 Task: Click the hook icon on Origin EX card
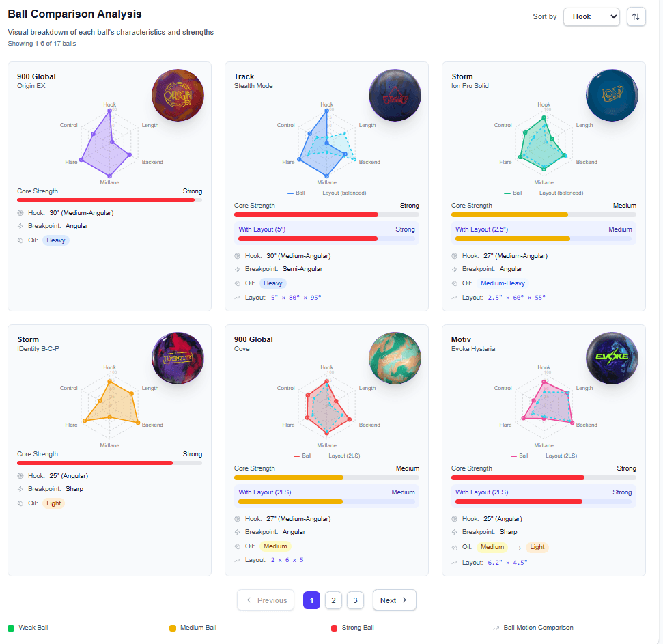pyautogui.click(x=20, y=213)
